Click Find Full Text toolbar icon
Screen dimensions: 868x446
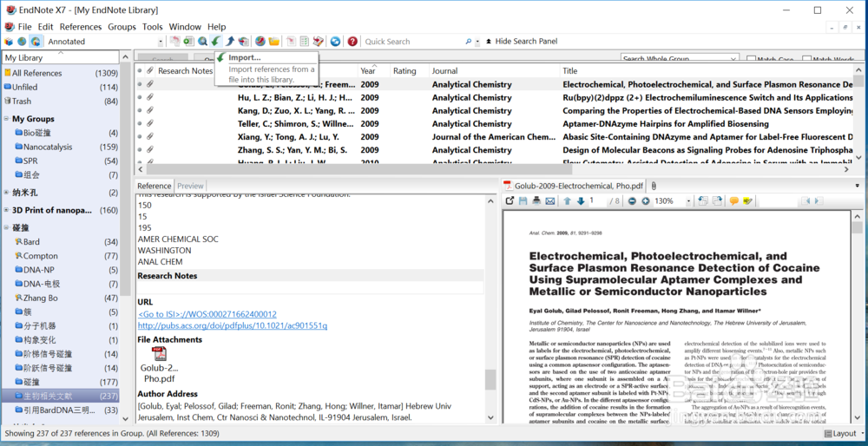coord(244,42)
